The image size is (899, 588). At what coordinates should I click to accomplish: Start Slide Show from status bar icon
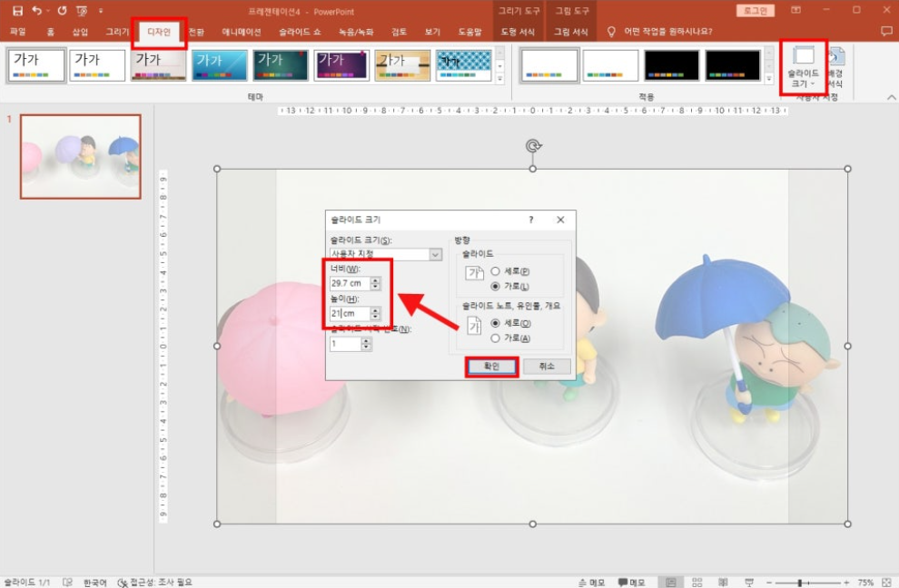point(747,582)
